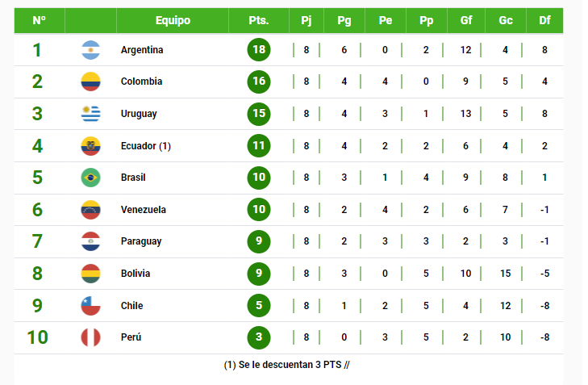Select the Df column header
588x385 pixels.
[x=544, y=21]
